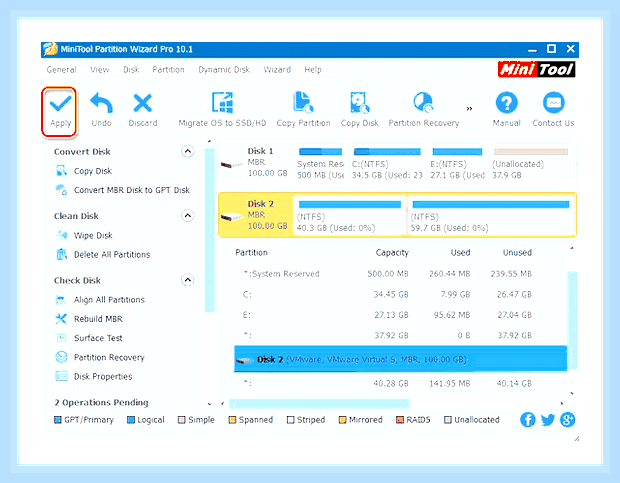Screen dimensions: 620x483
Task: Open the Facebook share icon
Action: (527, 419)
